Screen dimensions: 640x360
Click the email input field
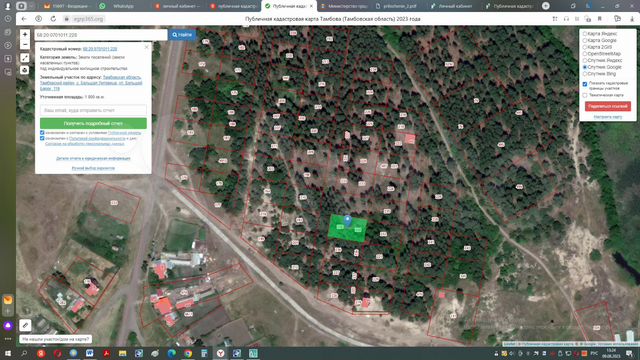pyautogui.click(x=93, y=110)
